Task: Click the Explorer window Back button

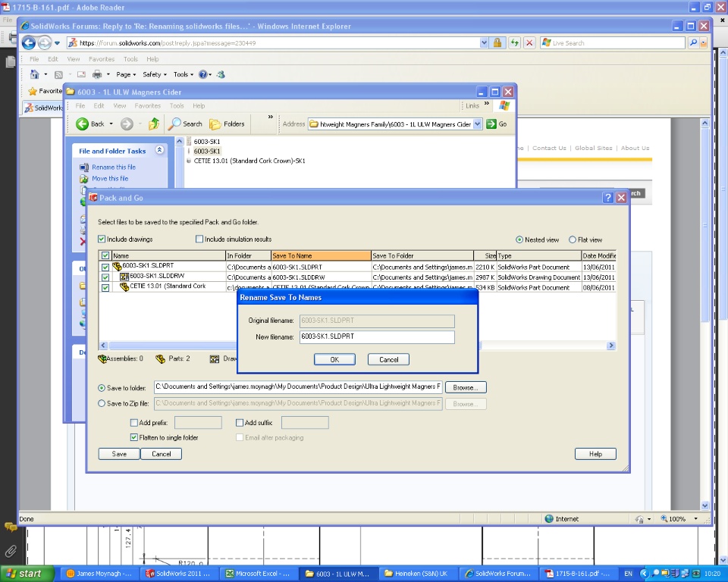Action: click(90, 124)
